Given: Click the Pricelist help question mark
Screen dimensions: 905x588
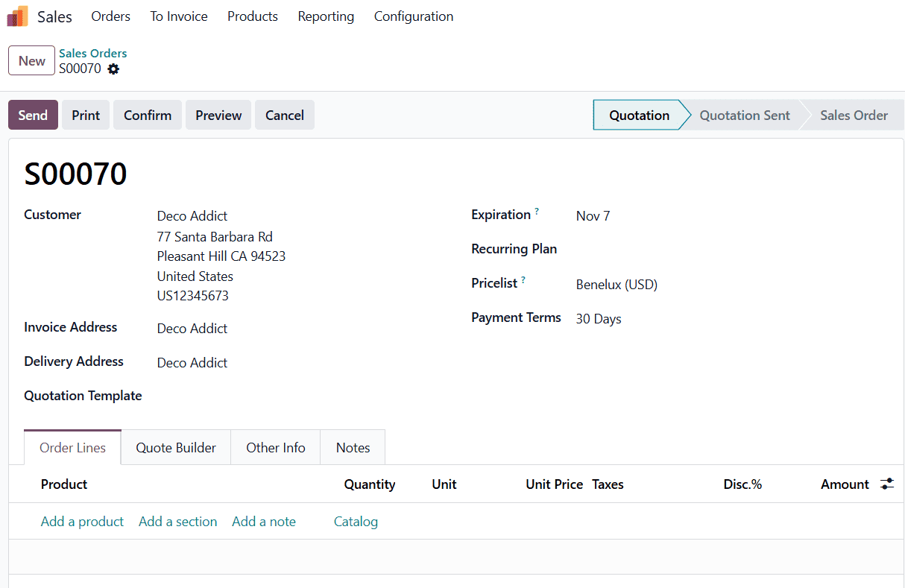Looking at the screenshot, I should 523,281.
